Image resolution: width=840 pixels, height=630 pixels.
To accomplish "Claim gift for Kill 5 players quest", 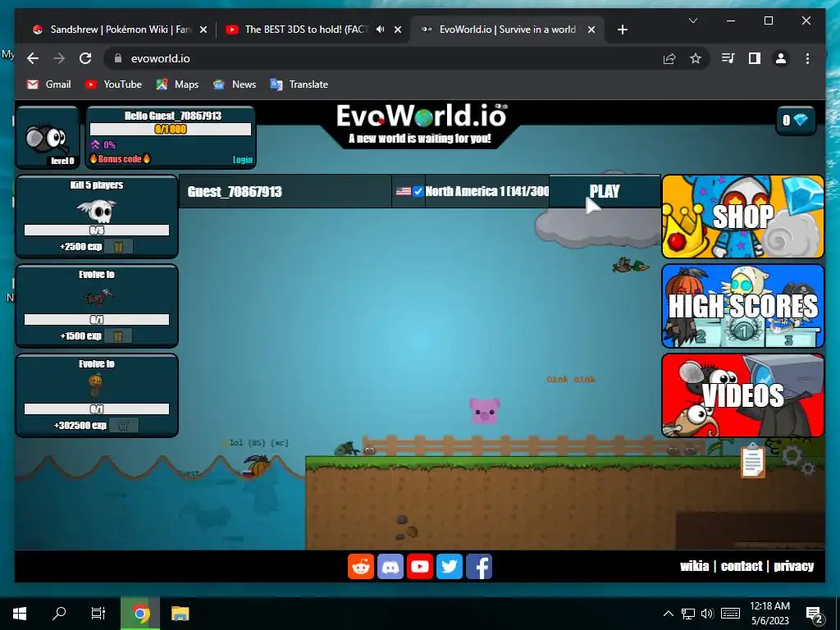I will click(x=118, y=246).
